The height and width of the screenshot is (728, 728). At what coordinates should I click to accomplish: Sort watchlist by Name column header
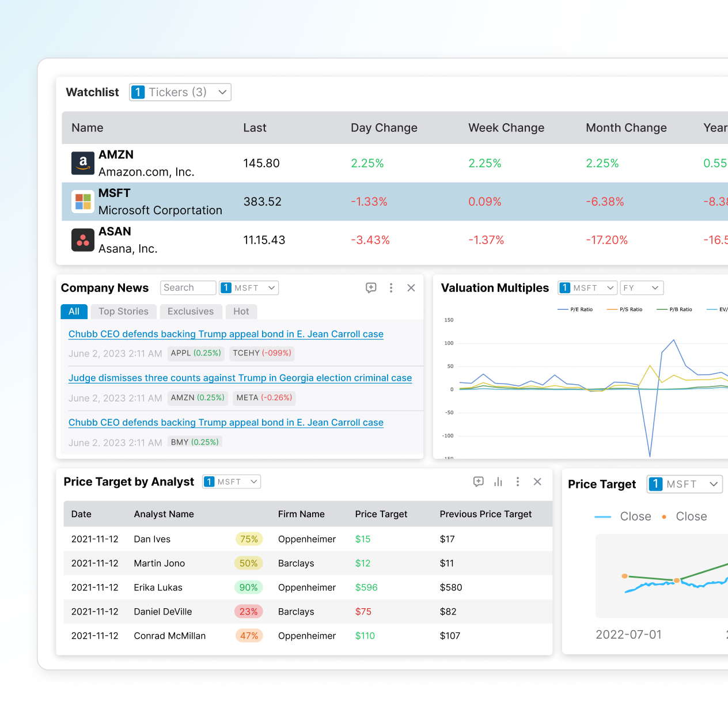[88, 128]
